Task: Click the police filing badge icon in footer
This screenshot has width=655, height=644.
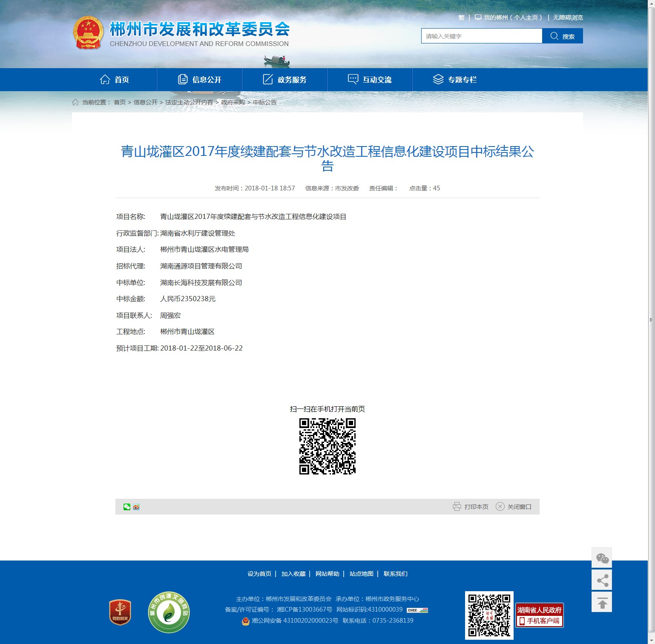Action: 245,621
